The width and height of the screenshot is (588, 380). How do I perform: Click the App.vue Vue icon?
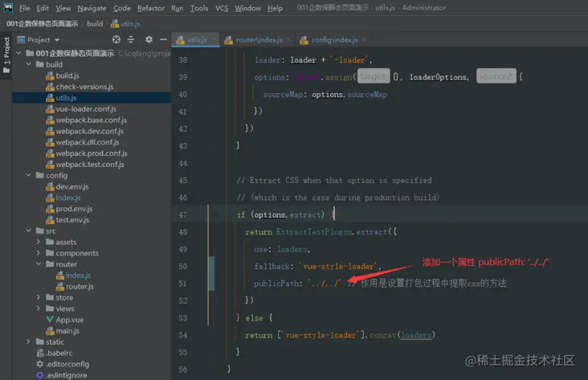(50, 320)
